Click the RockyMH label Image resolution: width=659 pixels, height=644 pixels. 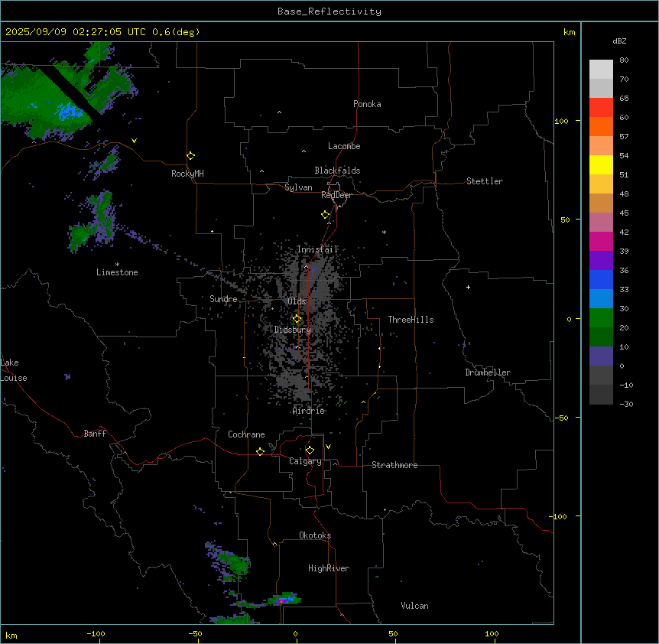point(187,174)
